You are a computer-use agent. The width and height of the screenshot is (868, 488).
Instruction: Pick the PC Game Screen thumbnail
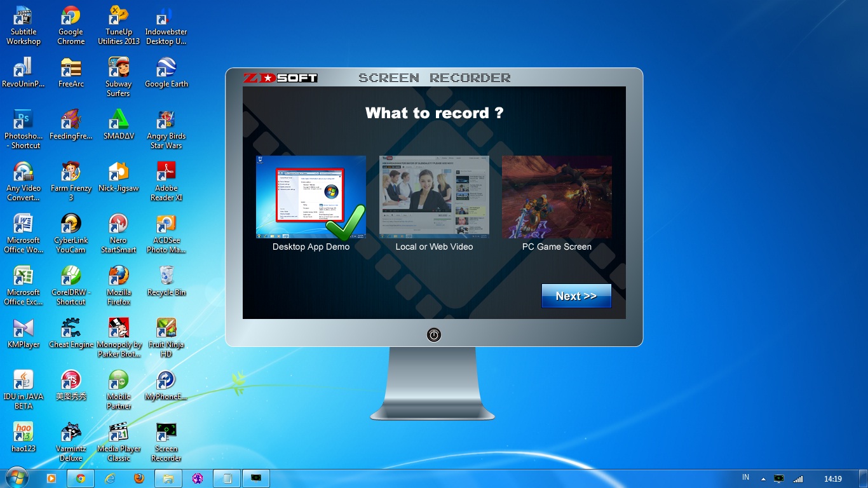[557, 197]
